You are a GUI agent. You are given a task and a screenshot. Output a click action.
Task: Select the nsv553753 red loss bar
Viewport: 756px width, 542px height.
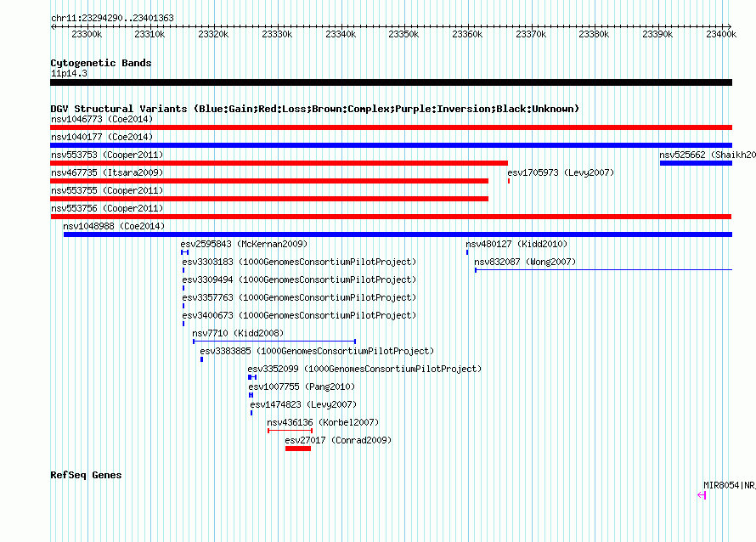[279, 163]
